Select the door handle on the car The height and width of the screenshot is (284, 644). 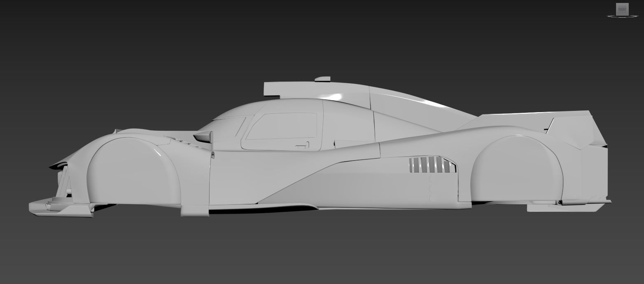[x=302, y=145]
